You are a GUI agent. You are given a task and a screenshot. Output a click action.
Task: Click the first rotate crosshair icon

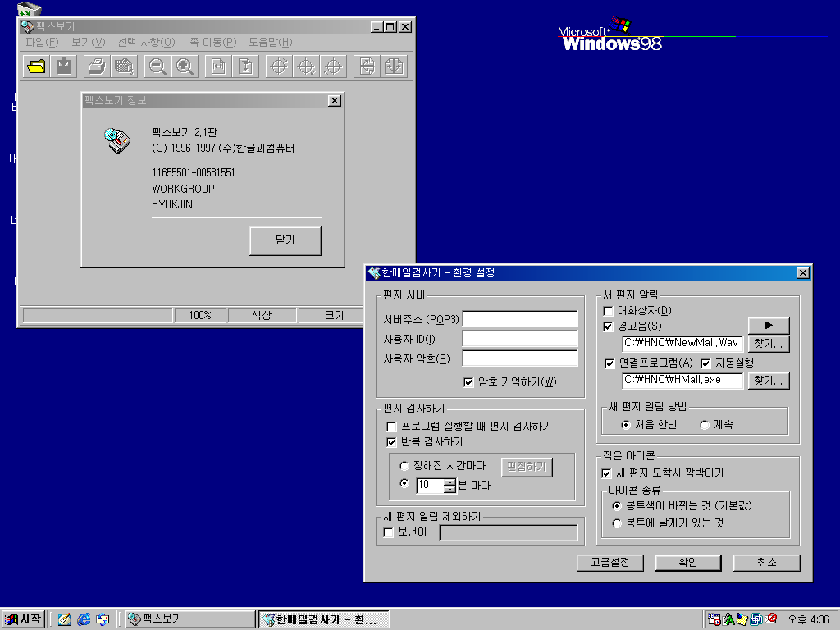[x=279, y=66]
